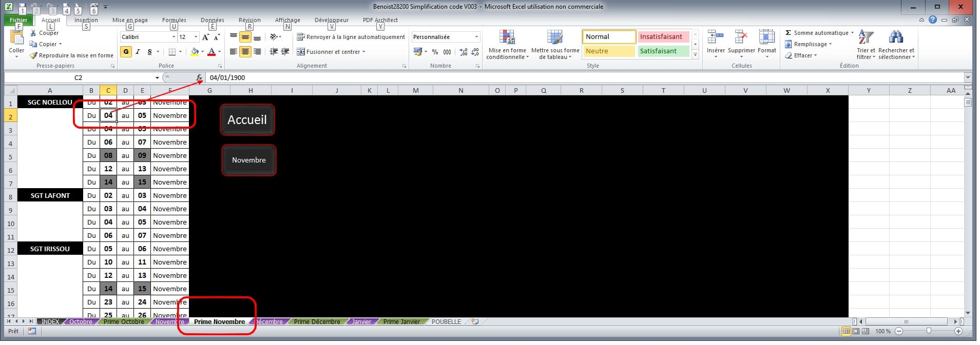Toggle align text right
The width and height of the screenshot is (980, 345).
click(x=257, y=52)
